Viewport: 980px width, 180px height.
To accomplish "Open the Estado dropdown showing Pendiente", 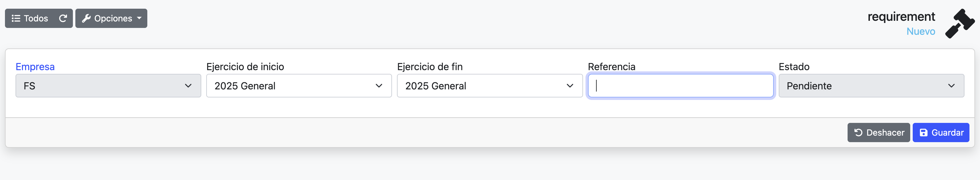I will (871, 86).
